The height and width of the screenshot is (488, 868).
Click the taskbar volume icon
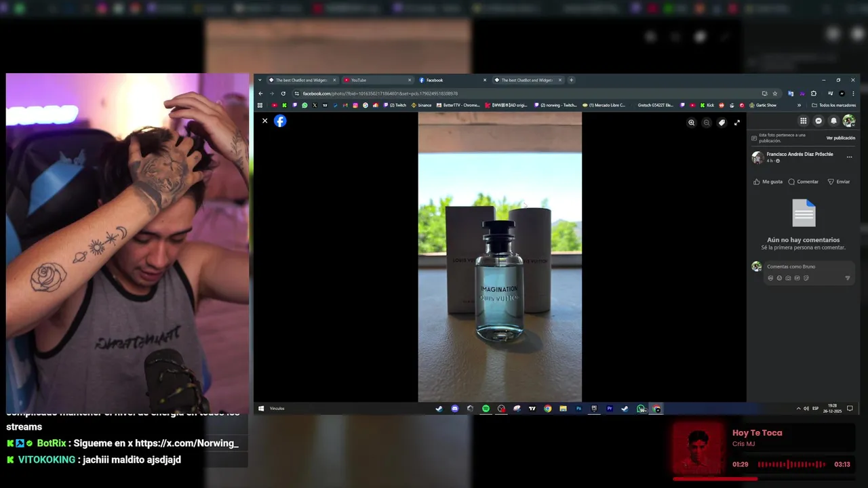coord(806,409)
